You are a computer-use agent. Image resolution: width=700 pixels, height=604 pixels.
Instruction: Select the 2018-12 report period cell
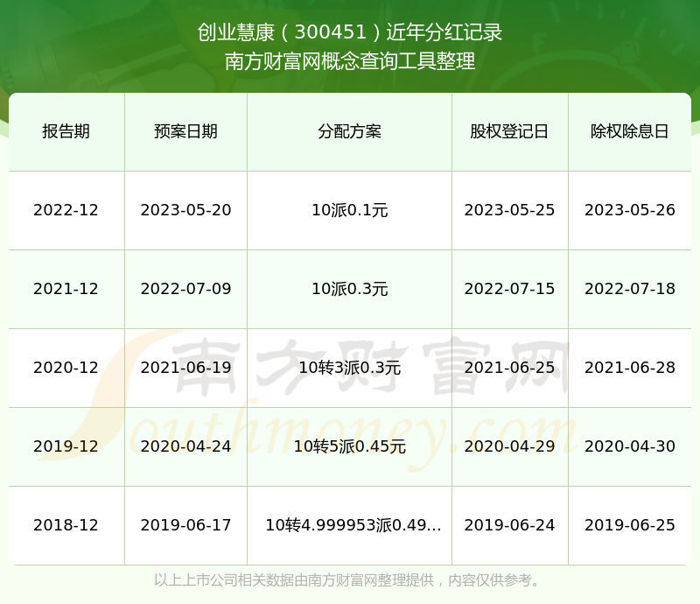[66, 525]
